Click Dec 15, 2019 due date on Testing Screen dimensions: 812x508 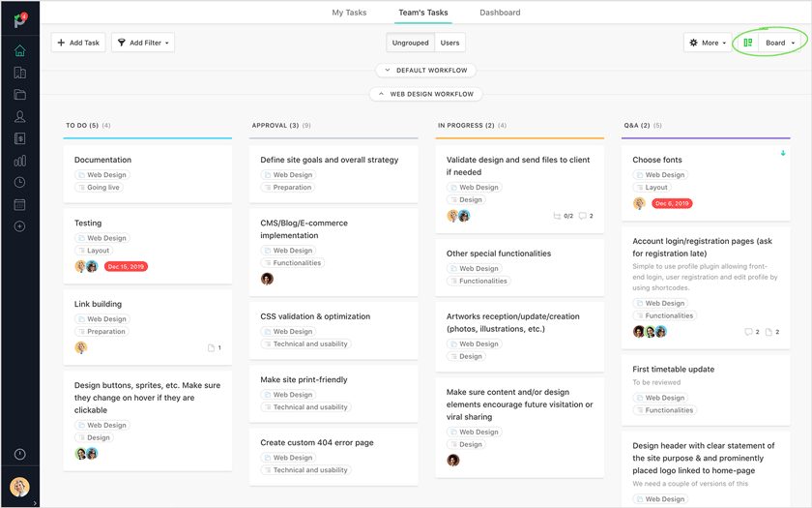(126, 266)
